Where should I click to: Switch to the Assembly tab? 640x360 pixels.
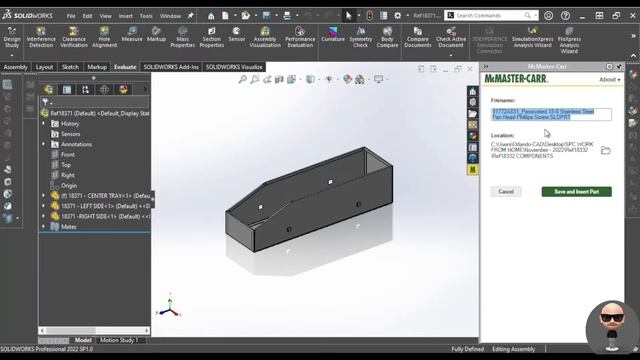(x=16, y=67)
